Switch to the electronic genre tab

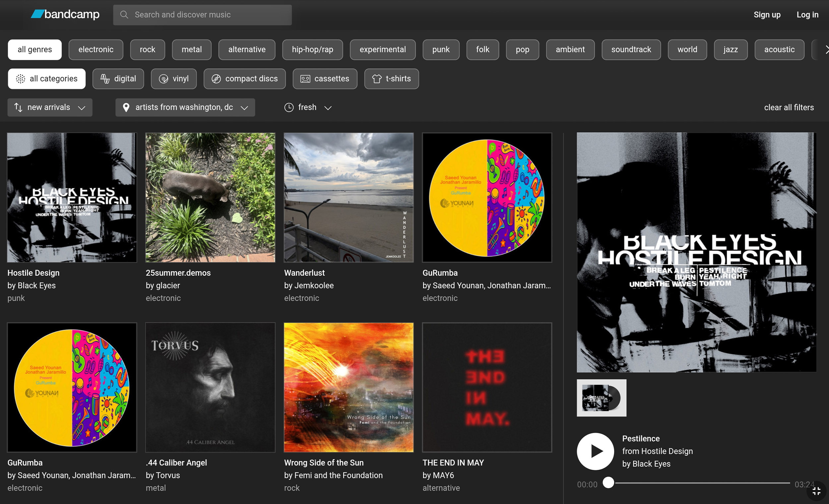96,49
